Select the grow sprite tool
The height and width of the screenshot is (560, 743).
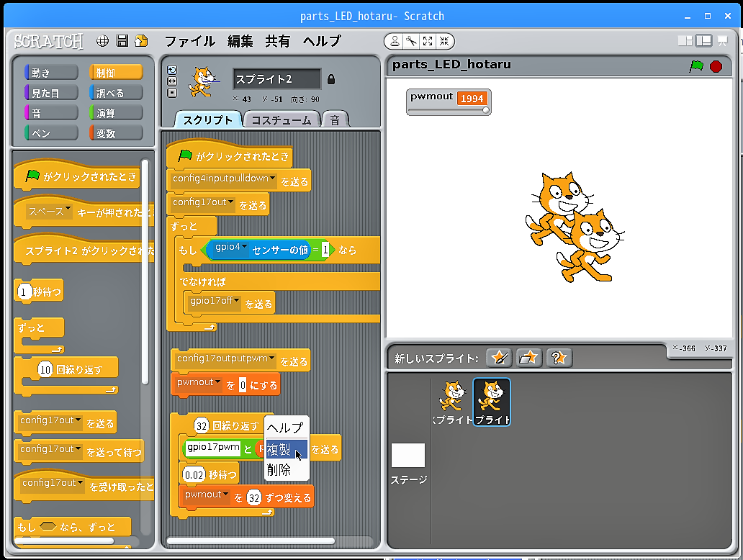428,42
